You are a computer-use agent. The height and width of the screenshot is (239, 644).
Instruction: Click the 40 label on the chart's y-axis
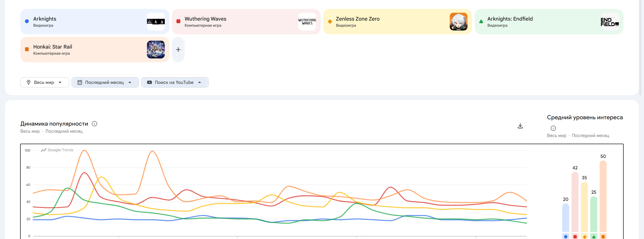[x=28, y=202]
